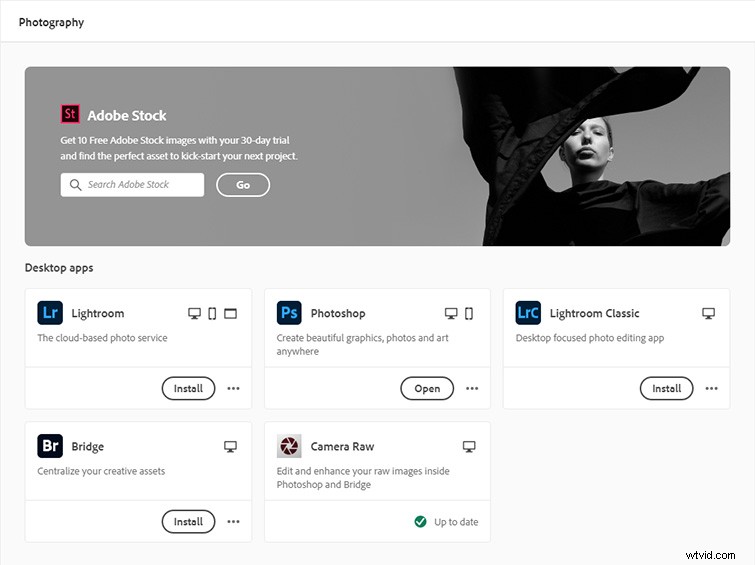The width and height of the screenshot is (755, 565).
Task: Click the Lightroom title text
Action: pyautogui.click(x=98, y=313)
